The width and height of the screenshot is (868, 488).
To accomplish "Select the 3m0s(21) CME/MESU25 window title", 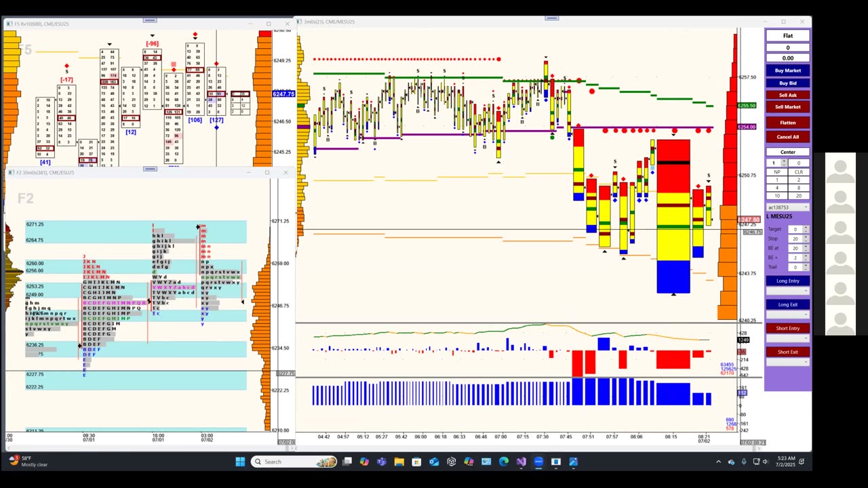I will (329, 22).
